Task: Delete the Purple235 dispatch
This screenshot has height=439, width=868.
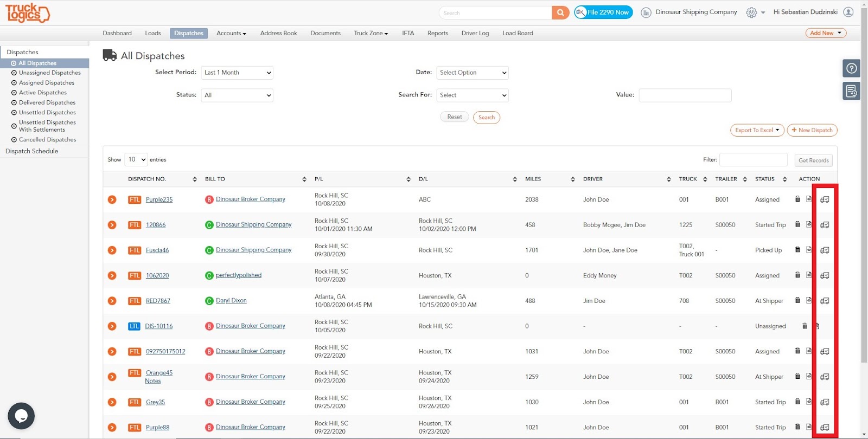Action: pos(797,199)
